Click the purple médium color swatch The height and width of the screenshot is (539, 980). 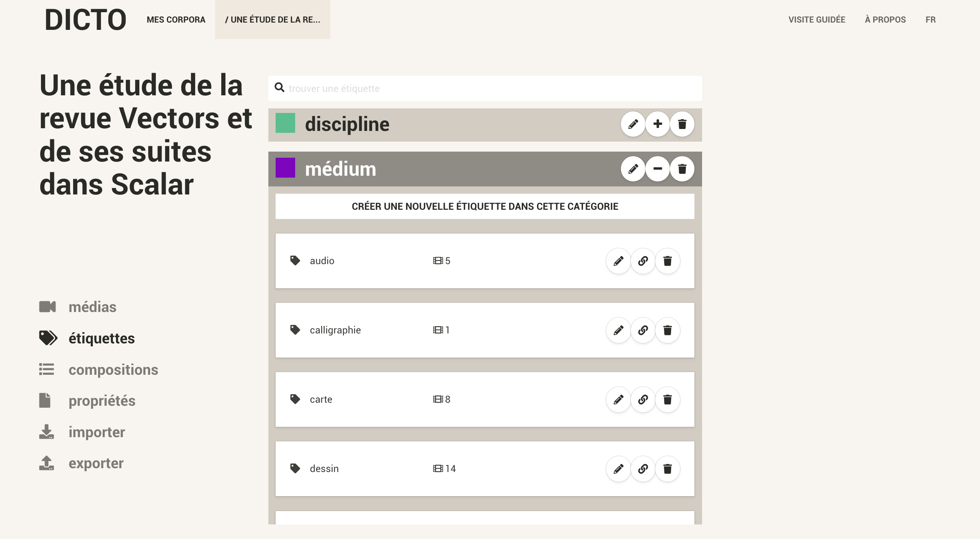pos(285,168)
